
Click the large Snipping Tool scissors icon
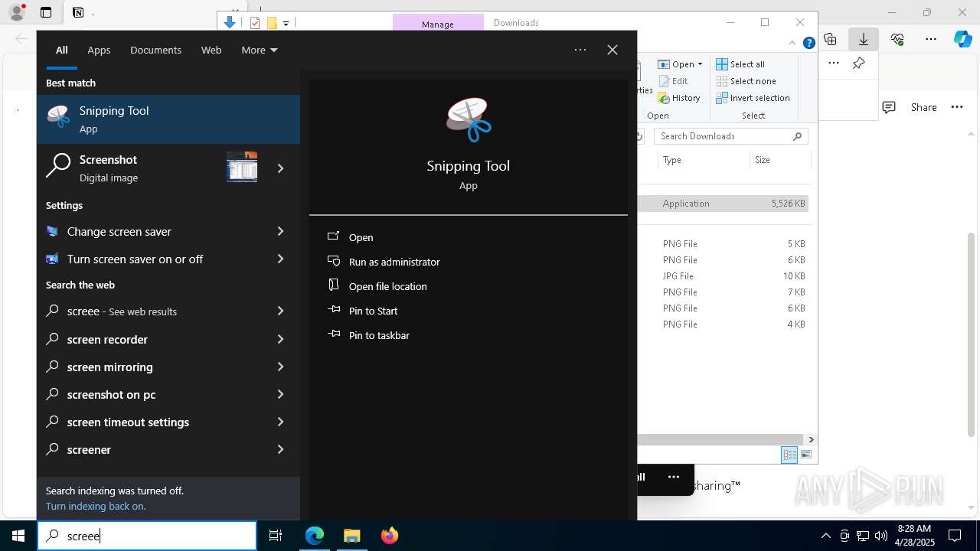click(x=469, y=120)
